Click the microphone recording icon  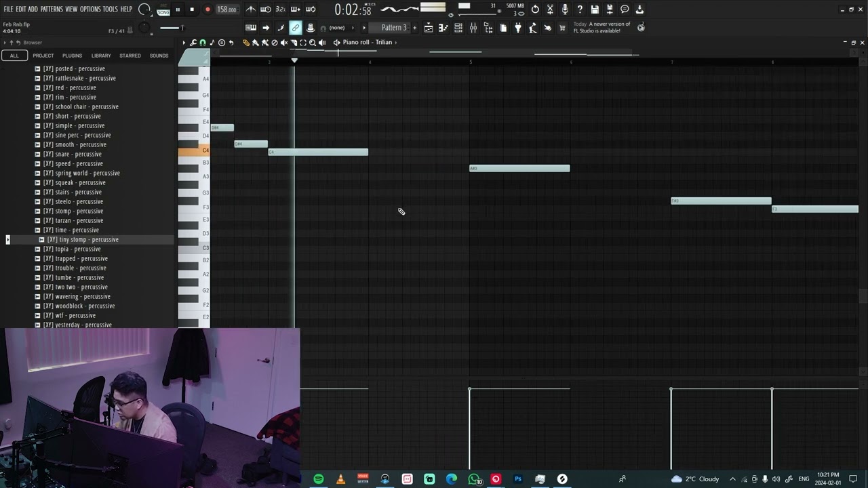point(565,9)
